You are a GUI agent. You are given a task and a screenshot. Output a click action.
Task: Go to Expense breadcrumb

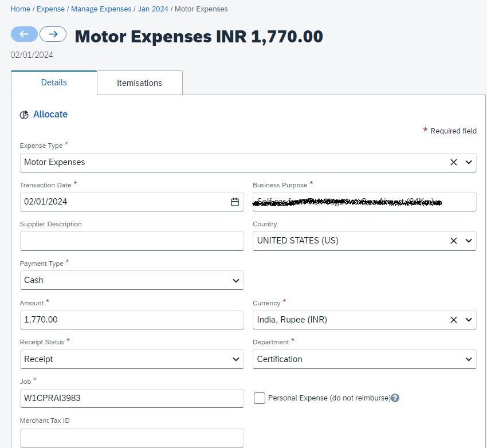tap(50, 9)
